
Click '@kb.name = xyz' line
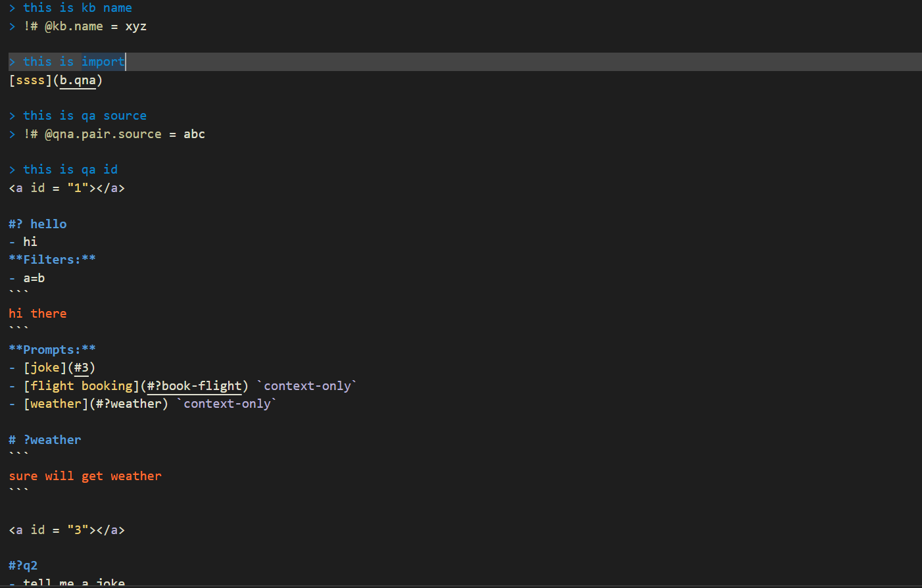click(78, 26)
